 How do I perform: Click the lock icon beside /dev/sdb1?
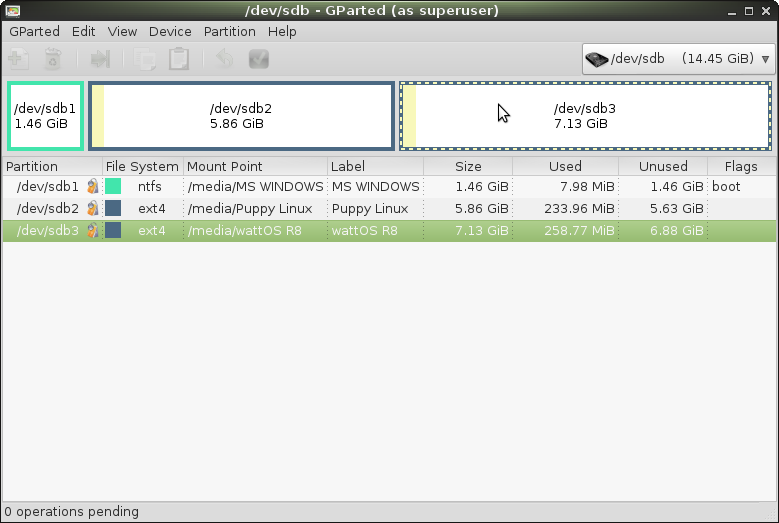(92, 187)
